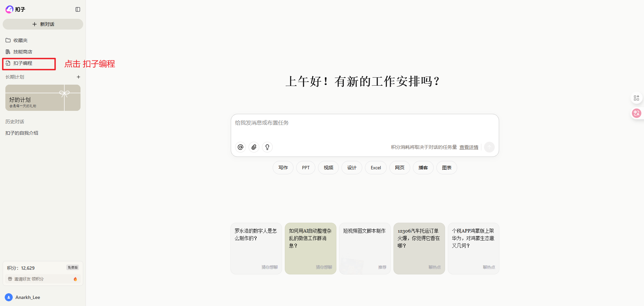Click 积分: 12,629 points text

21,268
